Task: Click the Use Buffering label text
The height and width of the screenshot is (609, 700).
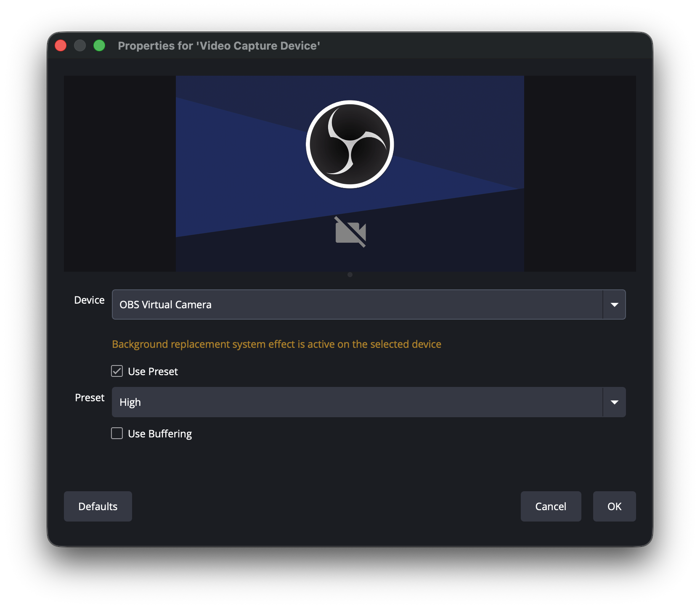Action: coord(160,434)
